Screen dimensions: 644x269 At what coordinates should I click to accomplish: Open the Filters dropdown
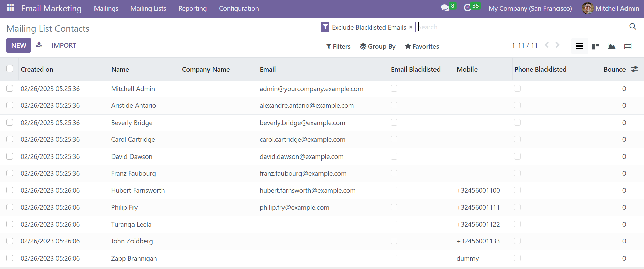pos(338,46)
